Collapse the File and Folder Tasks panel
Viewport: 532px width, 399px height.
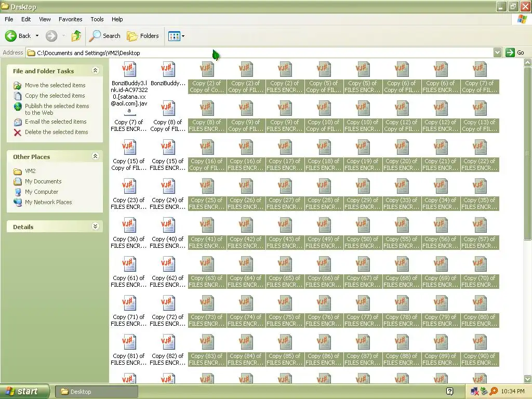96,71
